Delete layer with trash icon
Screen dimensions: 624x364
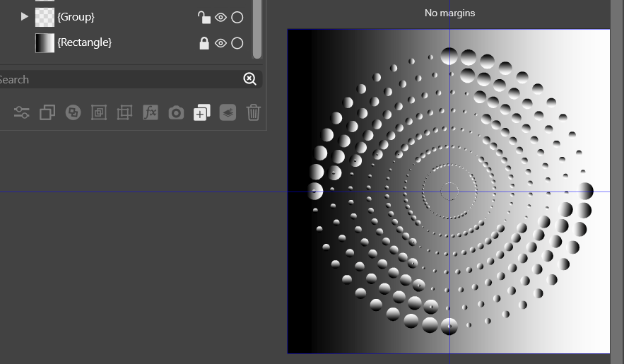pyautogui.click(x=254, y=112)
